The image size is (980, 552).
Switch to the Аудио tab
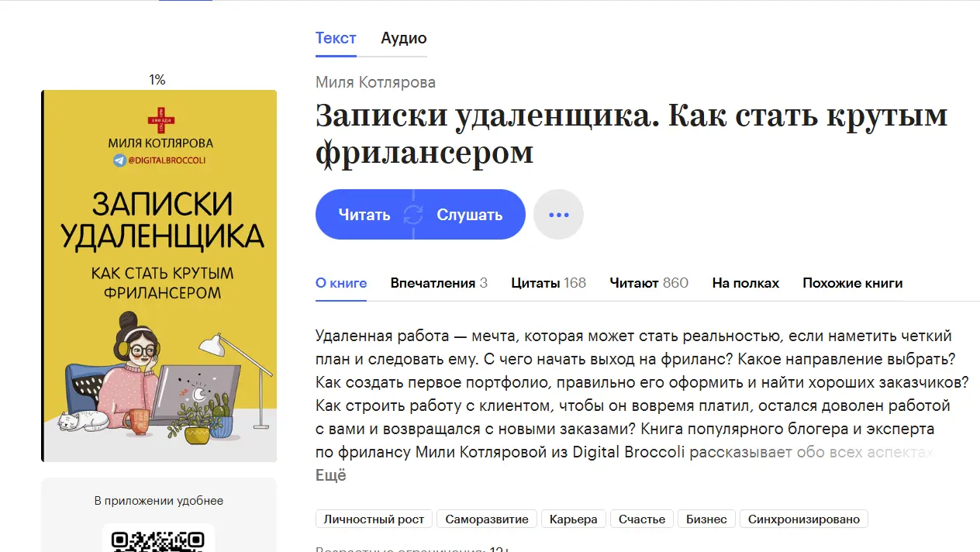coord(404,38)
